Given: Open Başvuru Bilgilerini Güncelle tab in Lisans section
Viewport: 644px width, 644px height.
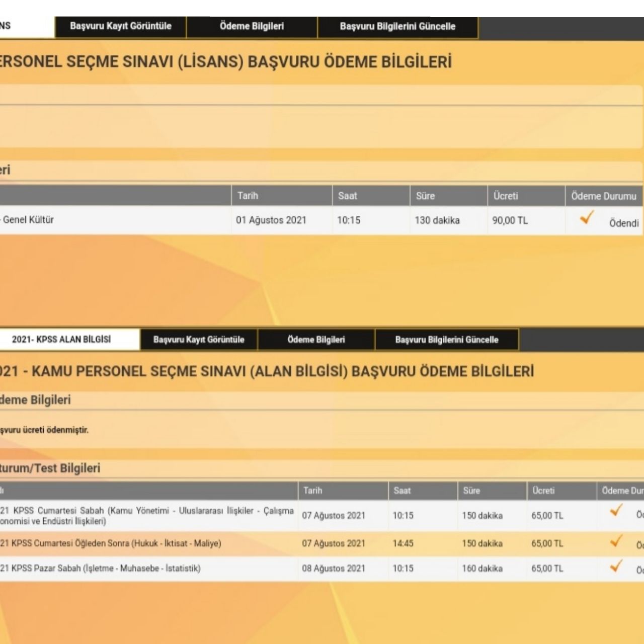Looking at the screenshot, I should [397, 27].
